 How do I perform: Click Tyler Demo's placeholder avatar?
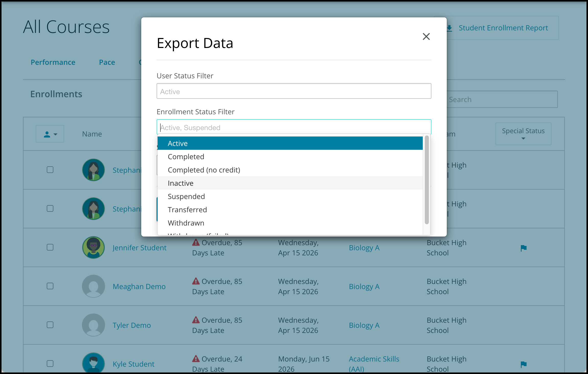(93, 325)
